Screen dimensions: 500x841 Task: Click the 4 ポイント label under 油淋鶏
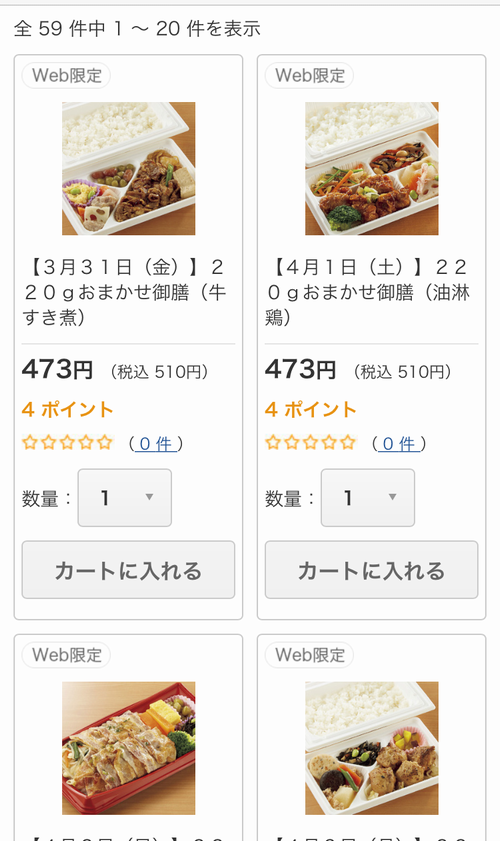[x=311, y=410]
